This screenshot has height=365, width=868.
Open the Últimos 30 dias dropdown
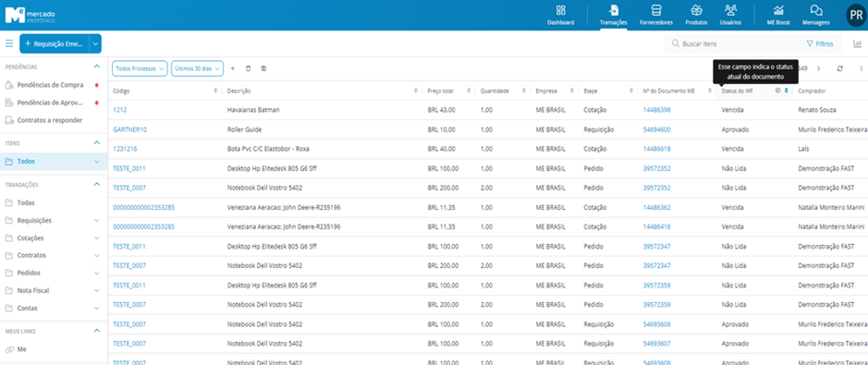197,68
